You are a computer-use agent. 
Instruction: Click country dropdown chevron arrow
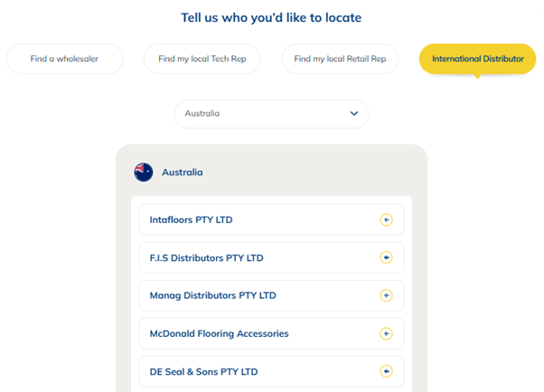click(x=354, y=114)
